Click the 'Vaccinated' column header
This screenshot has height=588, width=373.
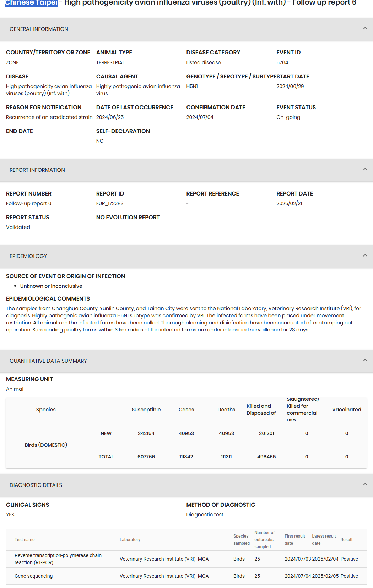(347, 410)
